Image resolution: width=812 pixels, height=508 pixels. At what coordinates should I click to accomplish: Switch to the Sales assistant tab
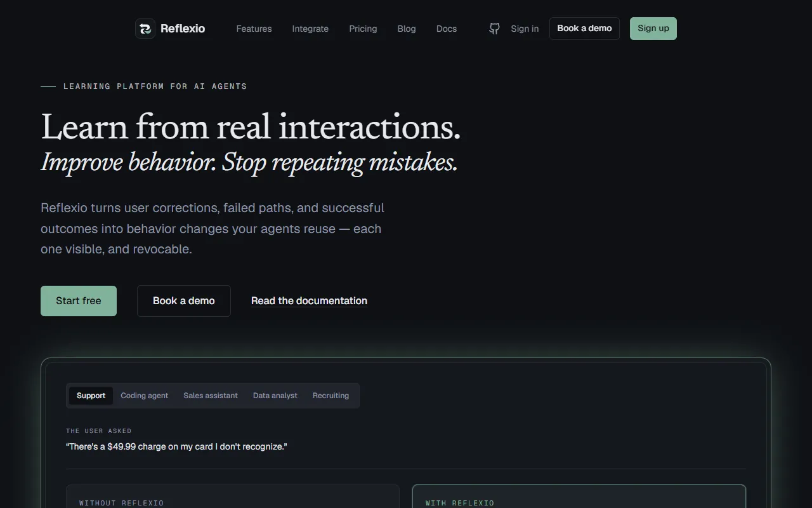pyautogui.click(x=211, y=396)
